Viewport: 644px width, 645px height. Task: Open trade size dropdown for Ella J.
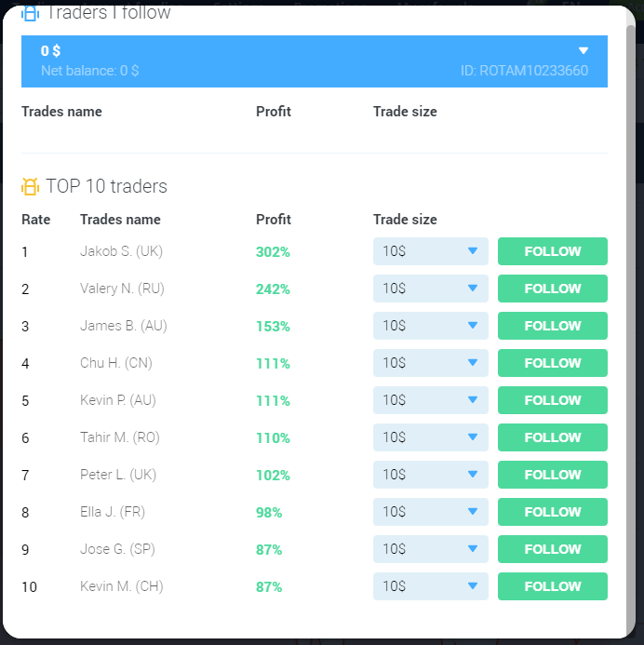(430, 512)
